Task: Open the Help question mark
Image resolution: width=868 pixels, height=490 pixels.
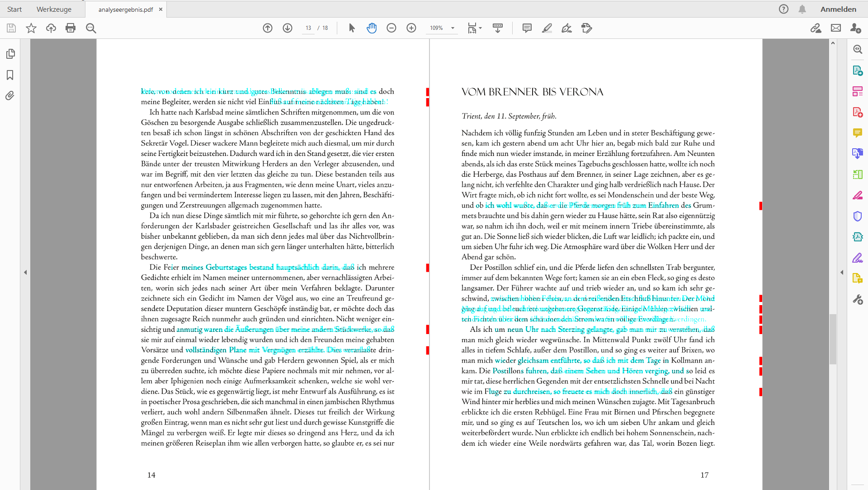Action: [x=783, y=9]
